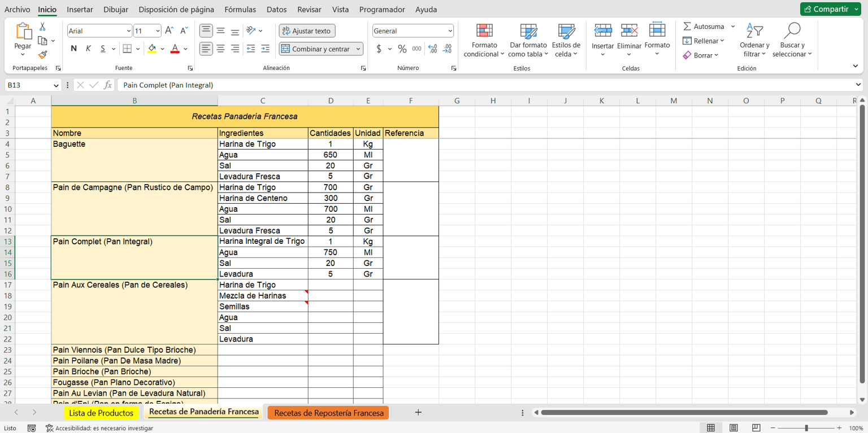
Task: Open Recetas de Repostería Francesa sheet
Action: pos(329,413)
